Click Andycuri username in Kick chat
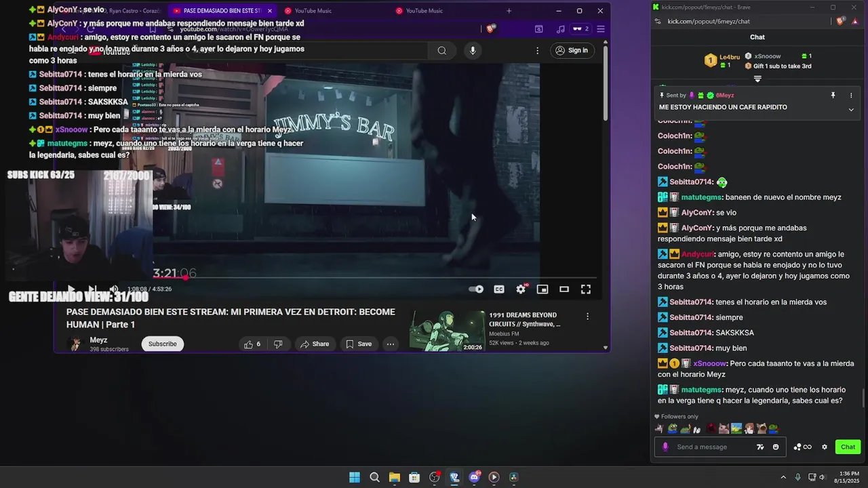The image size is (868, 488). click(x=698, y=254)
